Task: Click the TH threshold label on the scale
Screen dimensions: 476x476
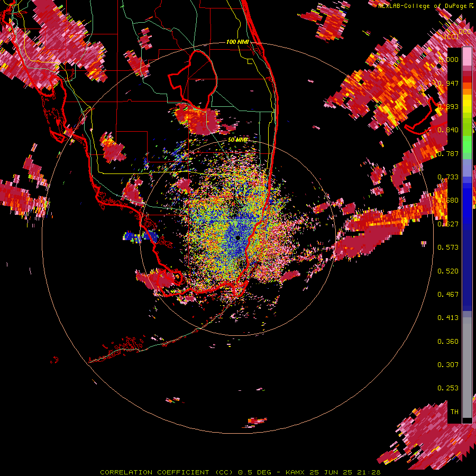Action: [454, 412]
